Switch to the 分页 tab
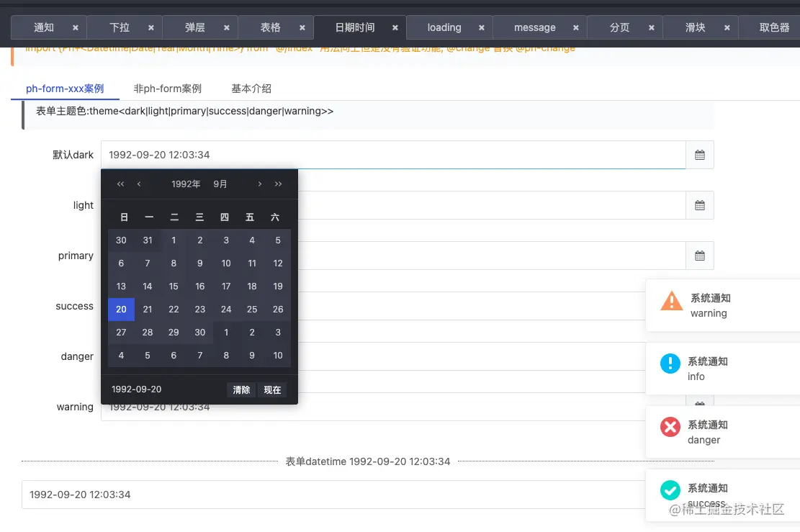Screen dimensions: 800x532 [620, 27]
